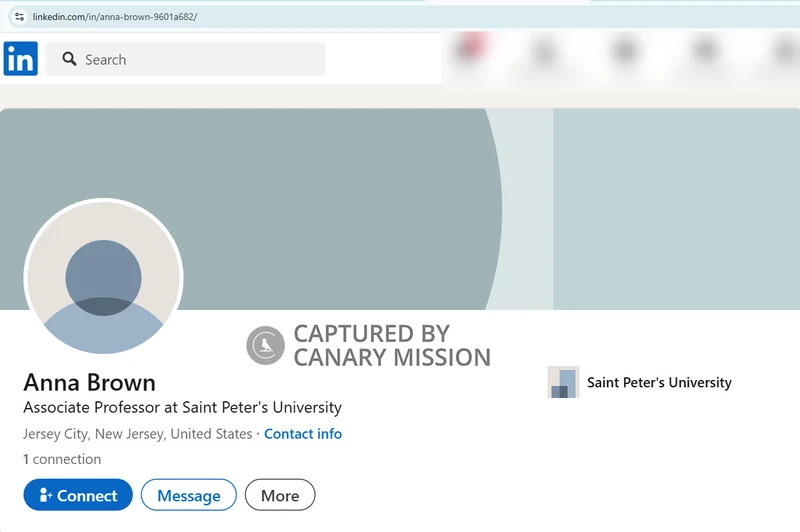The height and width of the screenshot is (532, 800).
Task: Click the Jersey City location text
Action: 137,434
